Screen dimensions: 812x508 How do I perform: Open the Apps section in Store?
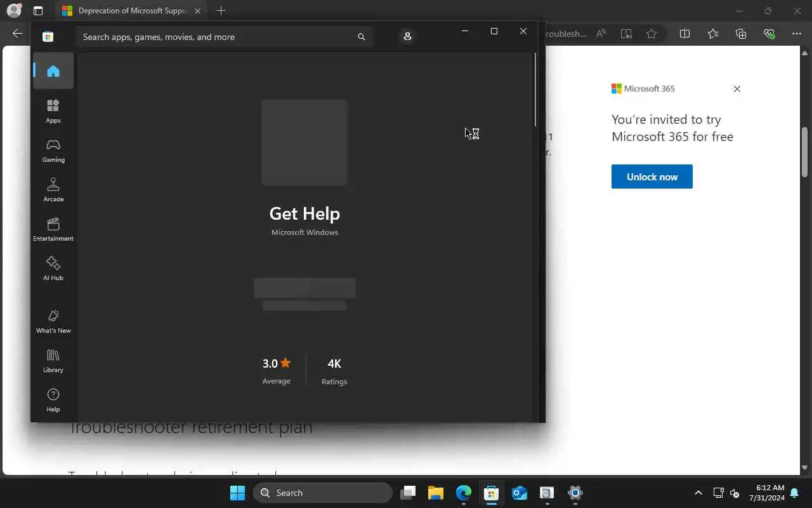53,111
